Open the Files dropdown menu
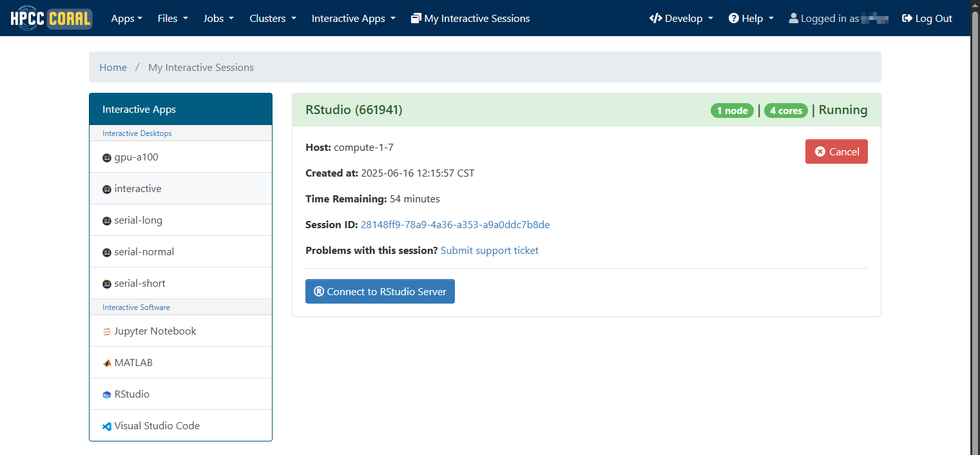980x455 pixels. pyautogui.click(x=173, y=19)
